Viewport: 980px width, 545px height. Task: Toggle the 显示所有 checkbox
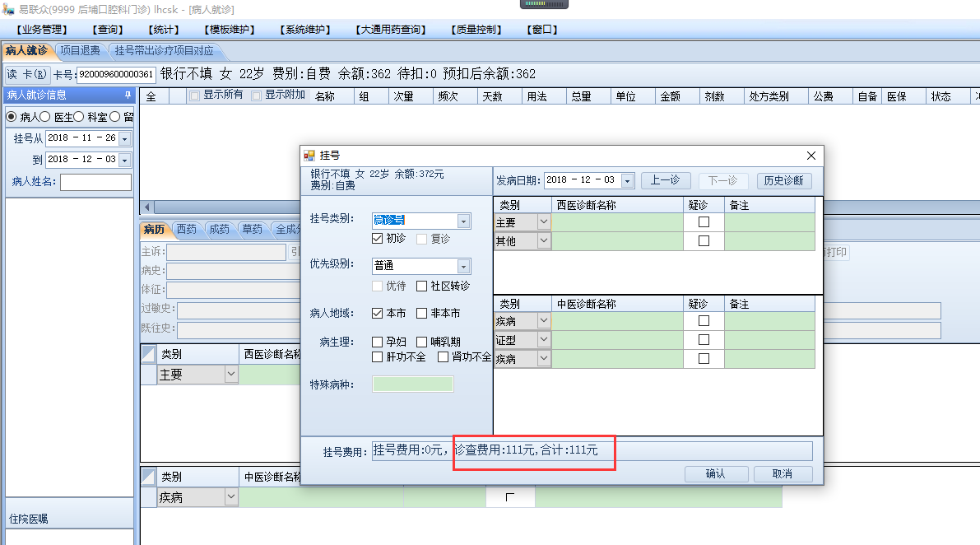click(x=194, y=95)
